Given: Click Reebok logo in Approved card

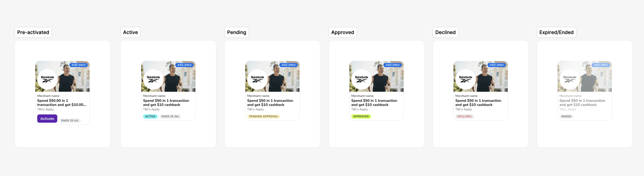Looking at the screenshot, I should point(361,79).
